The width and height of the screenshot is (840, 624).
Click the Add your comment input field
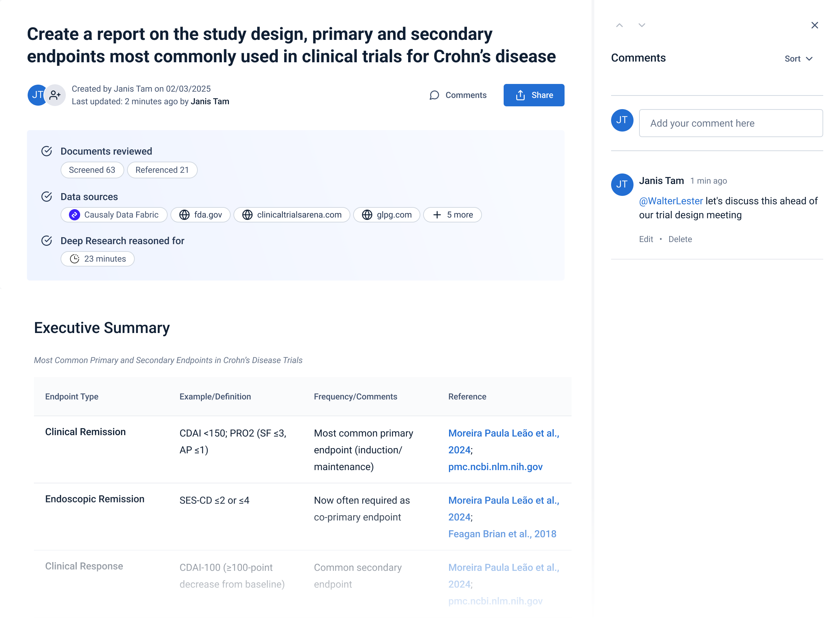(730, 123)
